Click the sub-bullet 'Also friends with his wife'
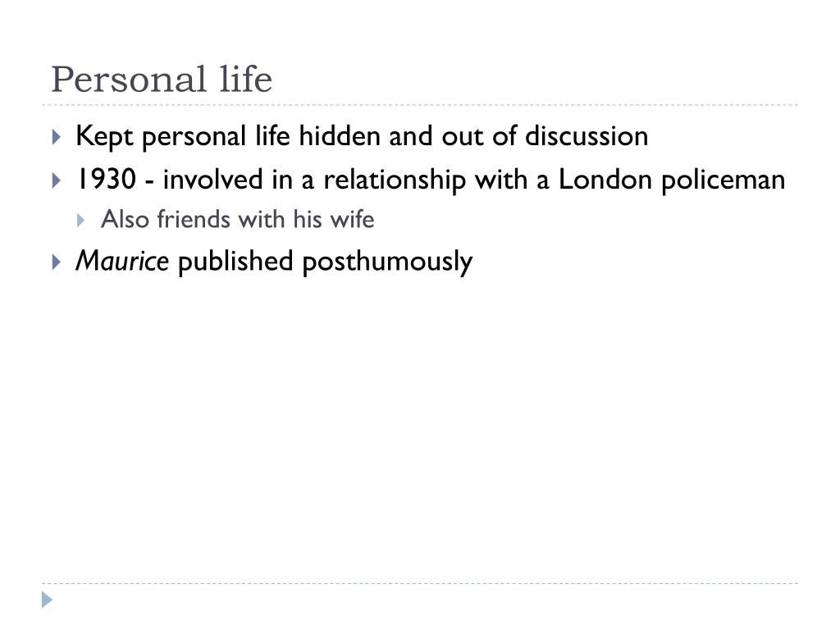The image size is (840, 630). [237, 219]
